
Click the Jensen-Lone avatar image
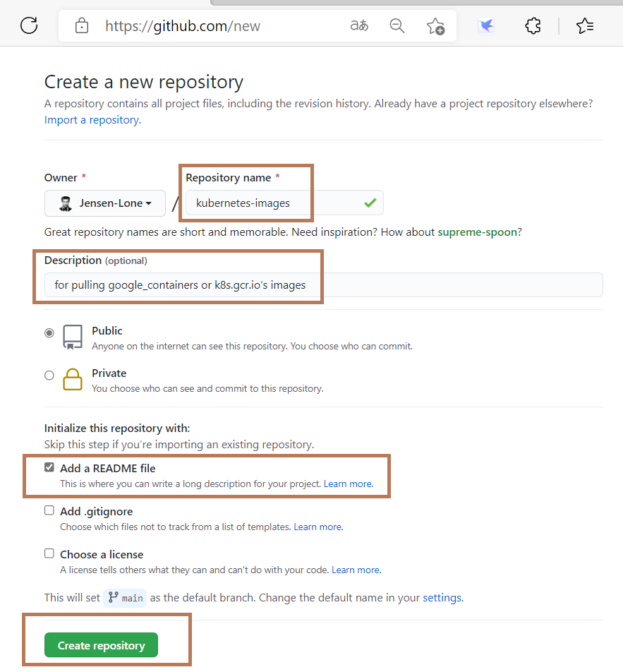66,203
